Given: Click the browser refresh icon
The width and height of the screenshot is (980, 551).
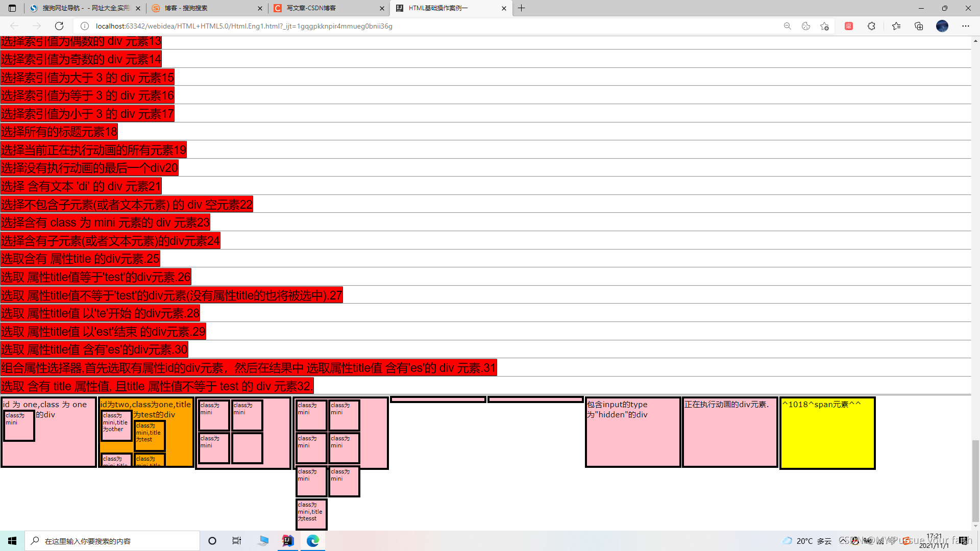Looking at the screenshot, I should coord(59,26).
